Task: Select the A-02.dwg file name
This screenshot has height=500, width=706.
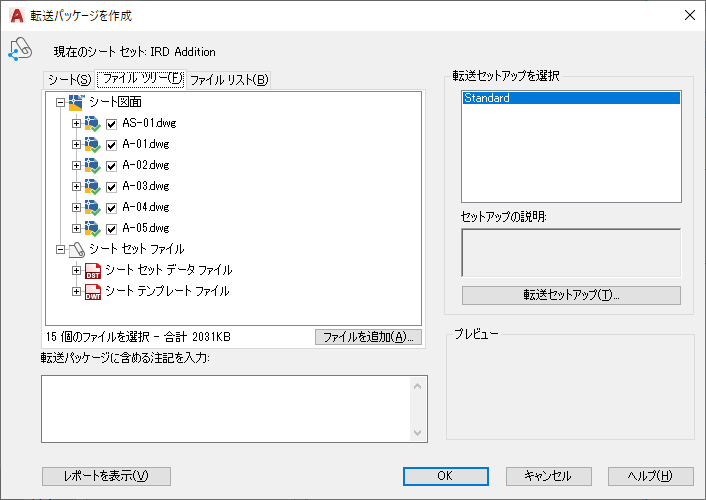Action: 146,165
